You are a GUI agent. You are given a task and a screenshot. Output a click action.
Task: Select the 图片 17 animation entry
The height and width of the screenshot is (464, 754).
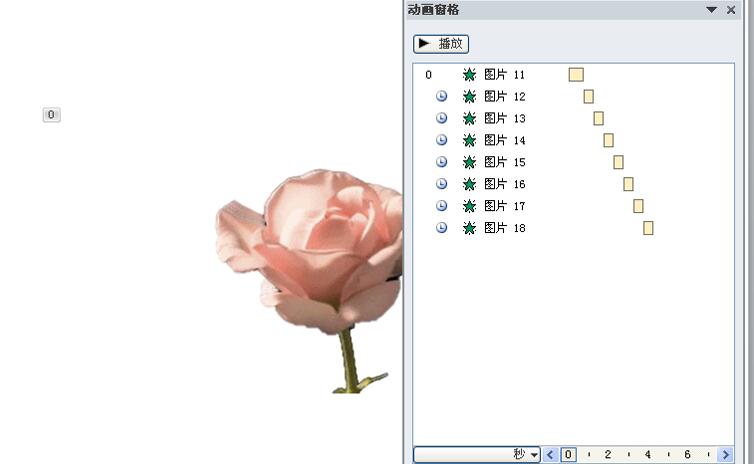(x=573, y=206)
